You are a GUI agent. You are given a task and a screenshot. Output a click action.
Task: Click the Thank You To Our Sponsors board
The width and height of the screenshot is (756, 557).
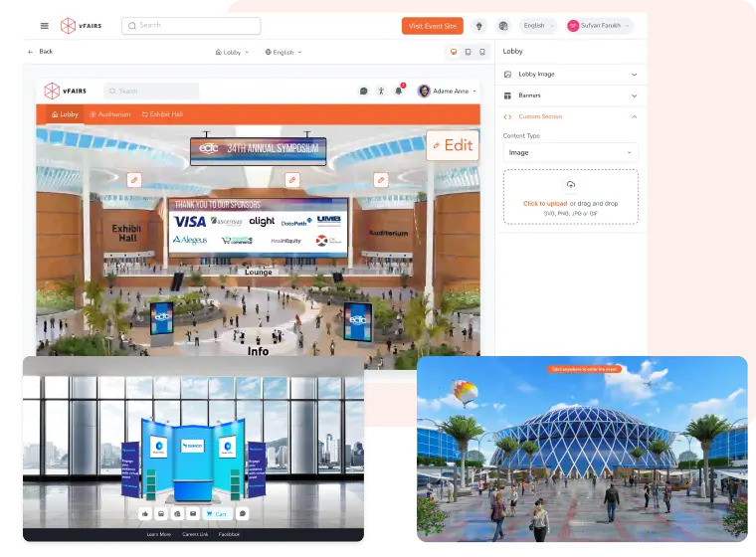(258, 227)
